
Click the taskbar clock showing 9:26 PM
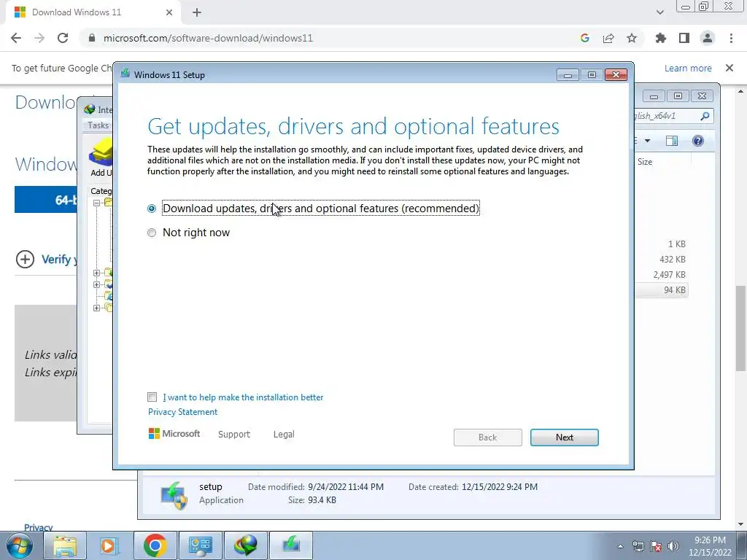click(x=710, y=546)
